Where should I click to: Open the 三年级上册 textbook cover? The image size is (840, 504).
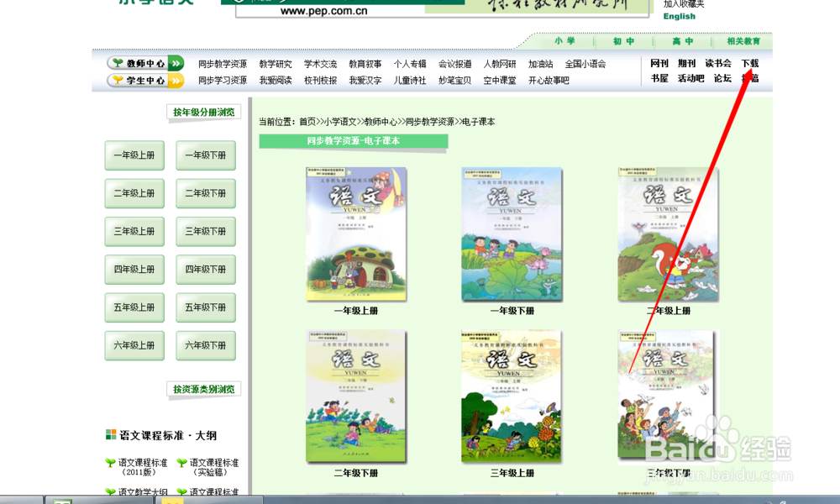tap(511, 396)
